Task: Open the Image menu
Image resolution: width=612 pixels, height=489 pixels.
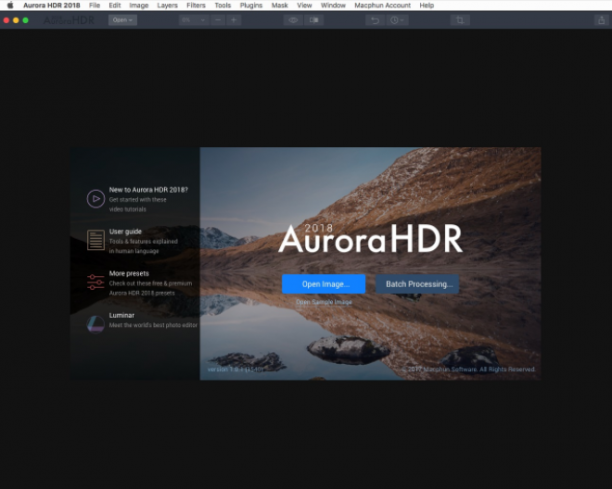Action: [139, 5]
